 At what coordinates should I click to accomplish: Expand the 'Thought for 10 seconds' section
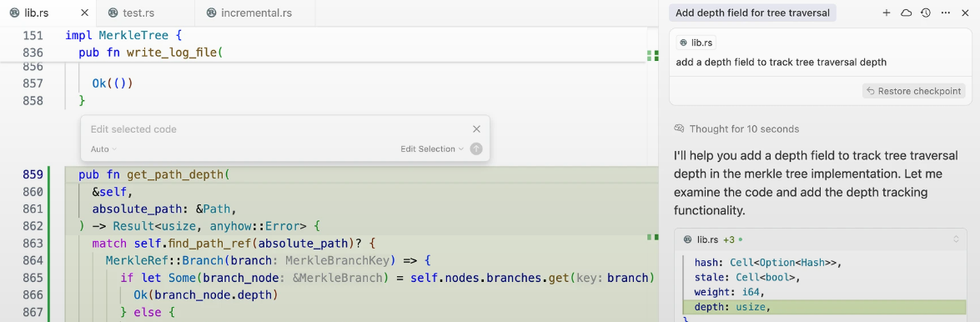[744, 129]
